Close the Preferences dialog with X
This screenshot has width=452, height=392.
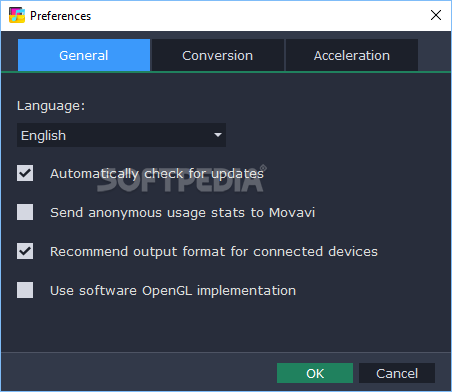pos(436,15)
